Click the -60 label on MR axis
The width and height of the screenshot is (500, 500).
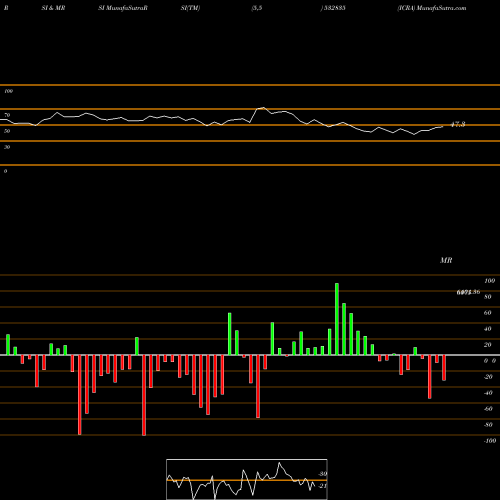point(488,409)
